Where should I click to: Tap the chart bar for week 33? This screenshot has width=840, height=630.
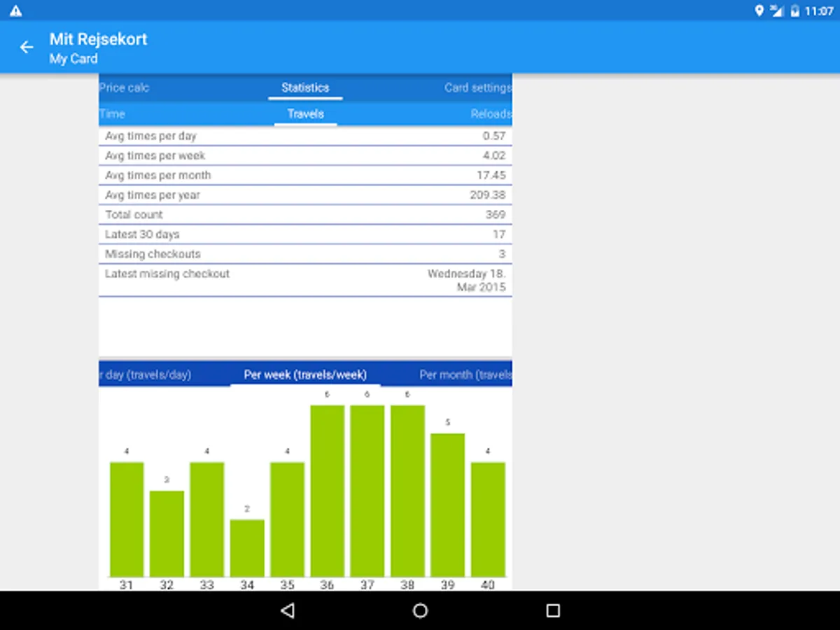207,519
